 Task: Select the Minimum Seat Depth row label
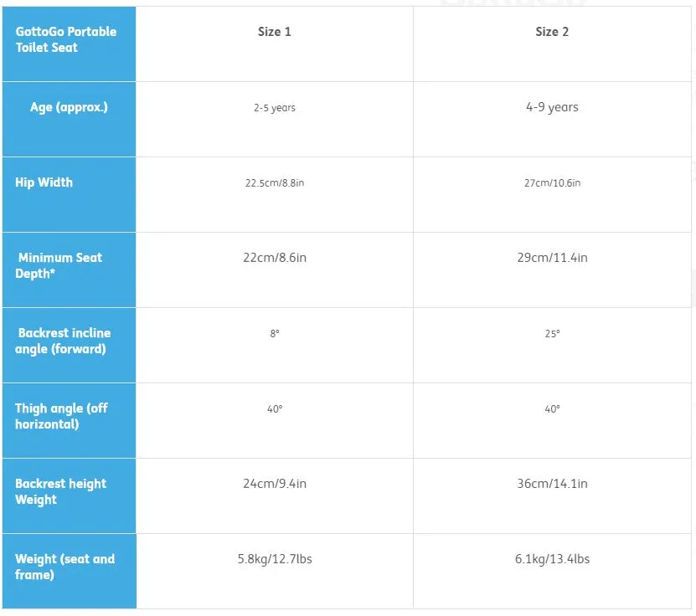tap(59, 265)
